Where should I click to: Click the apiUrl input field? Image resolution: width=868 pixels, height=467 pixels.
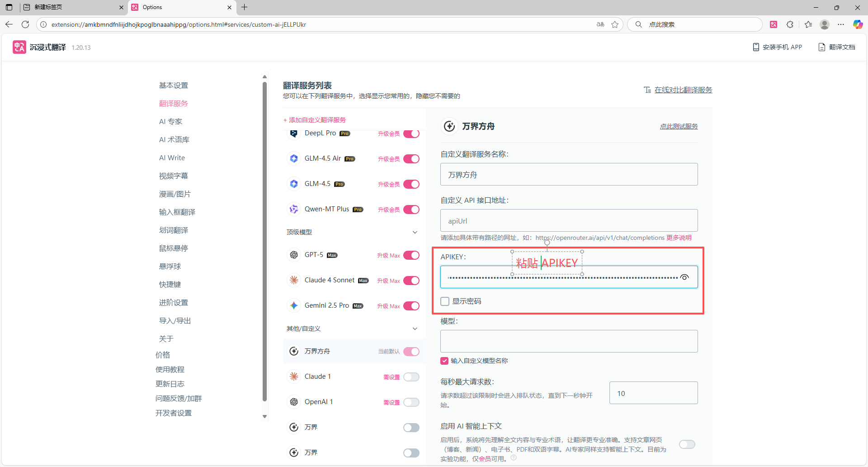568,221
